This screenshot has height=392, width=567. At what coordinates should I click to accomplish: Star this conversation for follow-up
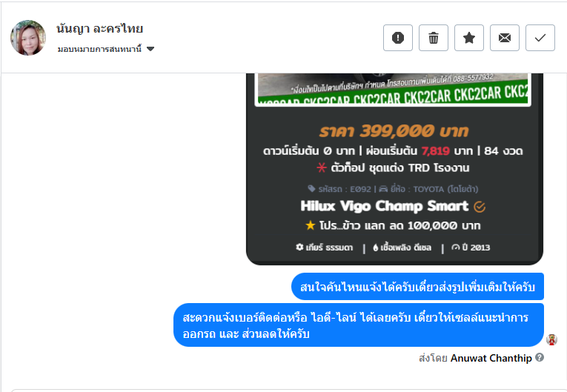tap(469, 38)
